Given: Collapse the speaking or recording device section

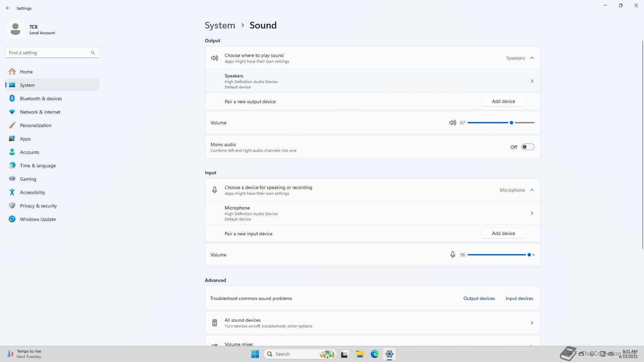Looking at the screenshot, I should [532, 190].
